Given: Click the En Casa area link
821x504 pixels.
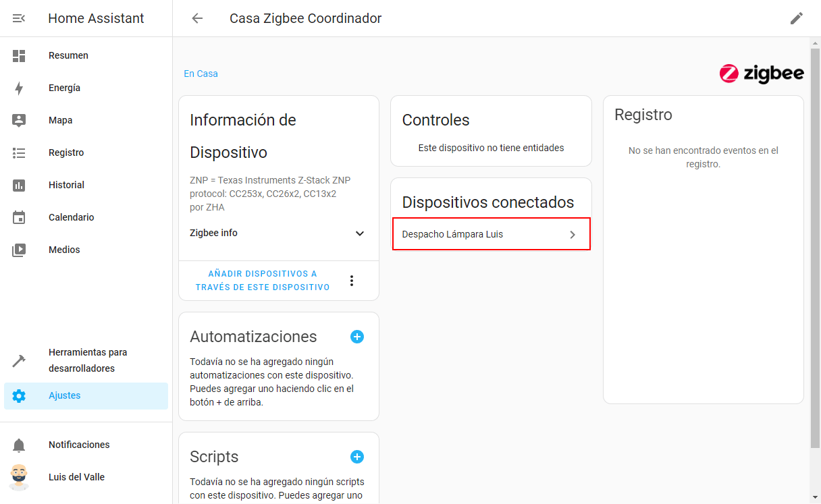Looking at the screenshot, I should tap(201, 74).
